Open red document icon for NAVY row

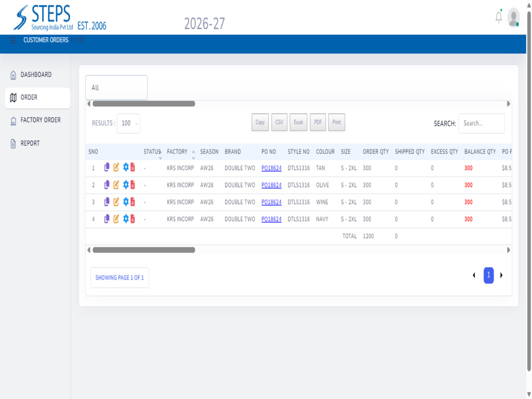[132, 219]
